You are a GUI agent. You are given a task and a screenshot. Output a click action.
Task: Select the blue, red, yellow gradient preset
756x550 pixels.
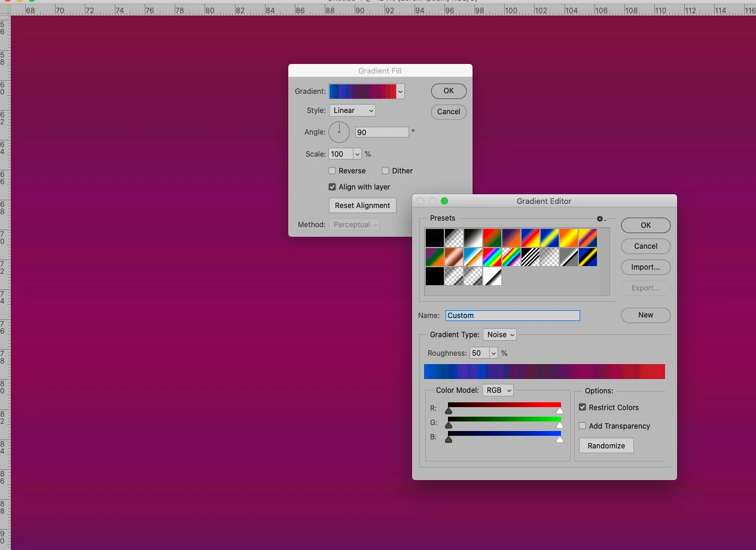[531, 238]
